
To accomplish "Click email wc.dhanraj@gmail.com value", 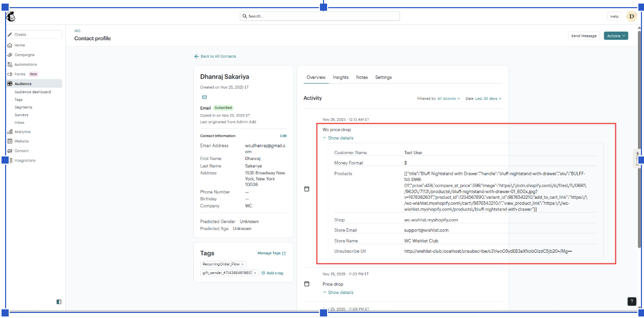I will click(x=265, y=148).
